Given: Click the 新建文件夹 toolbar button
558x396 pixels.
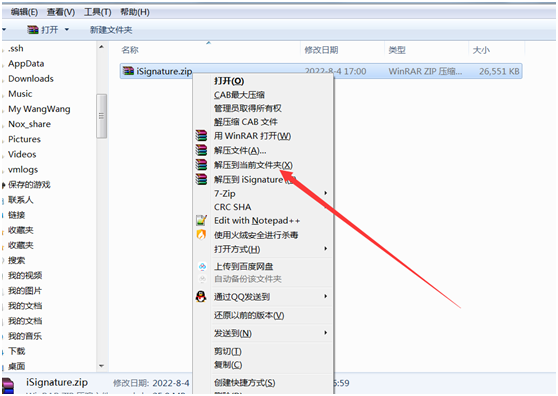Looking at the screenshot, I should click(x=111, y=30).
